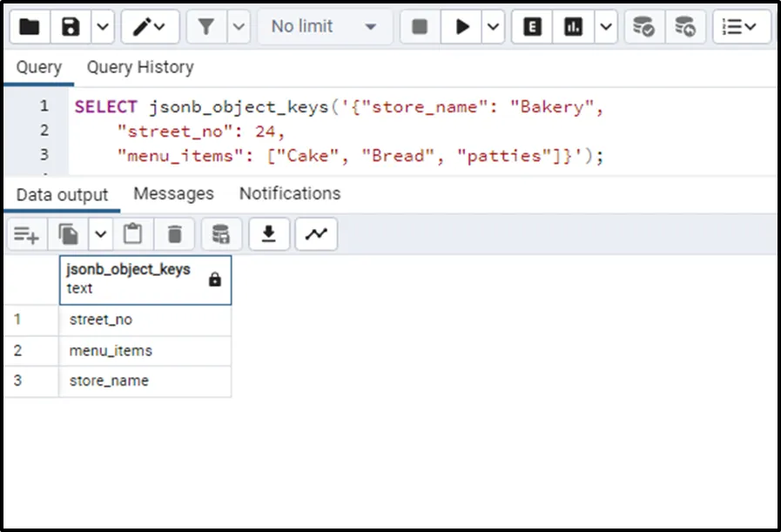Click the Rollback database icon
The height and width of the screenshot is (532, 781).
685,27
